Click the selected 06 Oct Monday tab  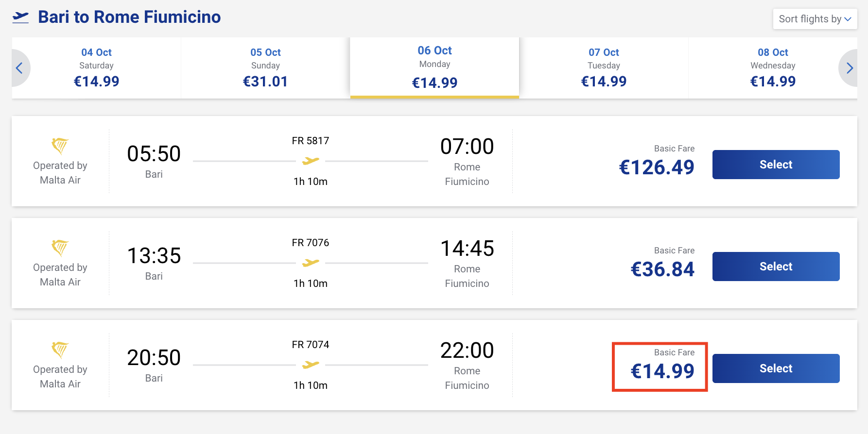[434, 68]
